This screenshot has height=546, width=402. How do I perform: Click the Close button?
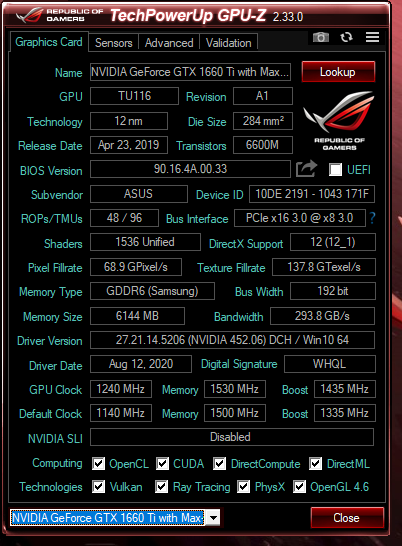coord(347,517)
